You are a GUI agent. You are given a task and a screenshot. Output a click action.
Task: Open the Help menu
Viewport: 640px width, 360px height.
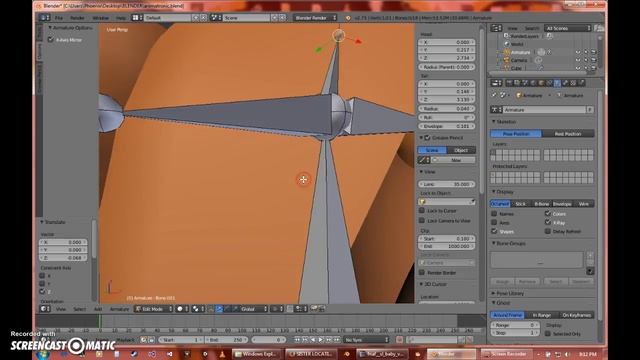click(x=121, y=18)
